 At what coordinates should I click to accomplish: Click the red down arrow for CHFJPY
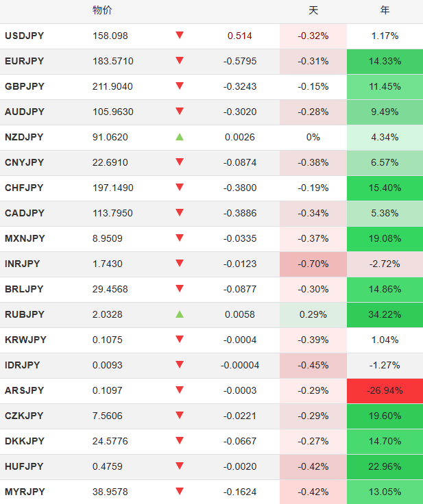(180, 188)
